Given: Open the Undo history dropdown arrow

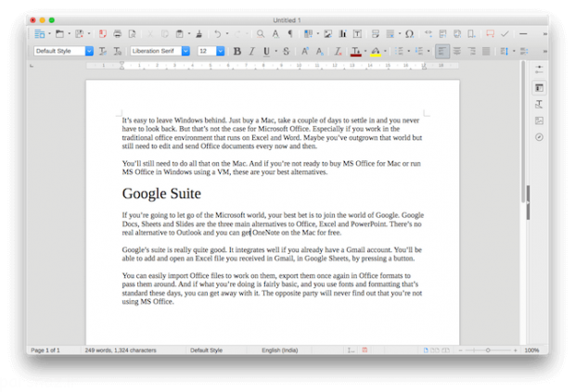Looking at the screenshot, I should pyautogui.click(x=227, y=33).
